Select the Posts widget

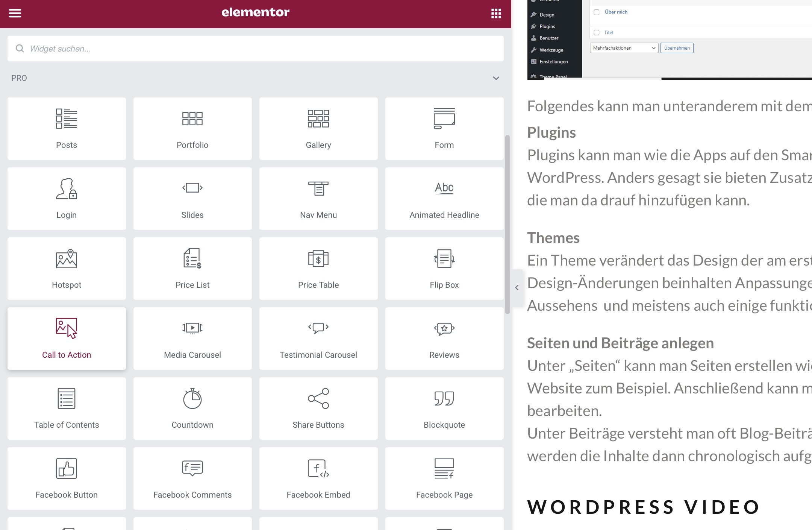[x=67, y=129]
